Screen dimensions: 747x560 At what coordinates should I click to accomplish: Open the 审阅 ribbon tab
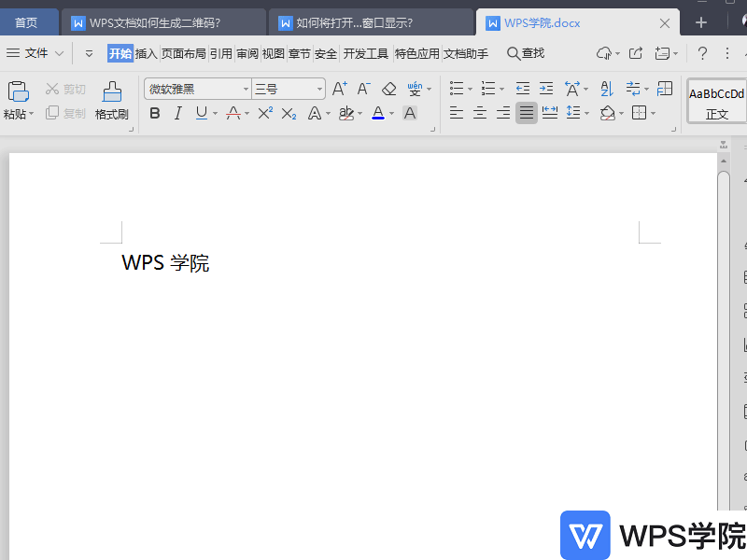pyautogui.click(x=247, y=53)
